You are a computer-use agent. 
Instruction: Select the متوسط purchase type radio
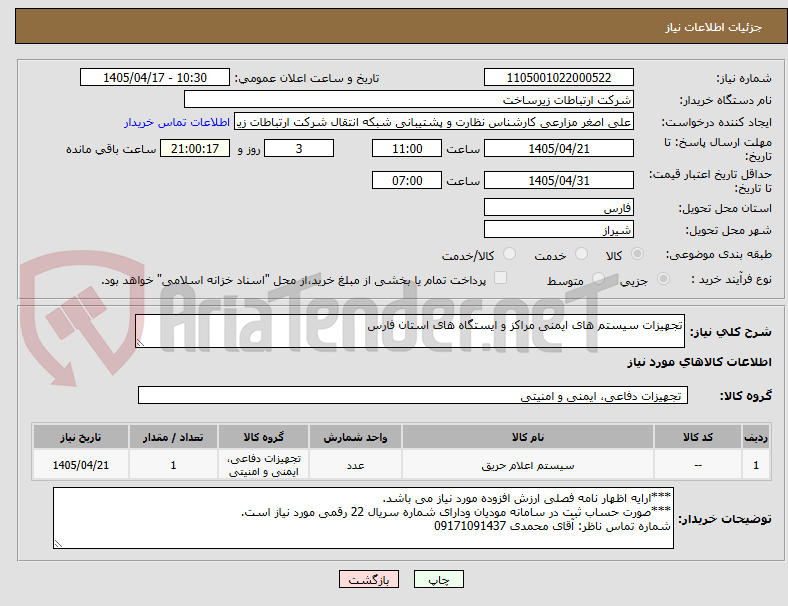(598, 278)
